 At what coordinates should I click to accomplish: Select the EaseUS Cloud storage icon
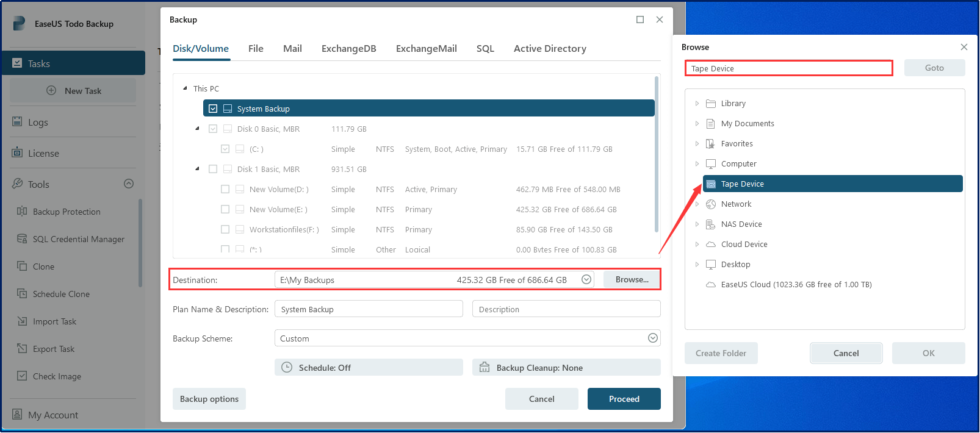[711, 285]
